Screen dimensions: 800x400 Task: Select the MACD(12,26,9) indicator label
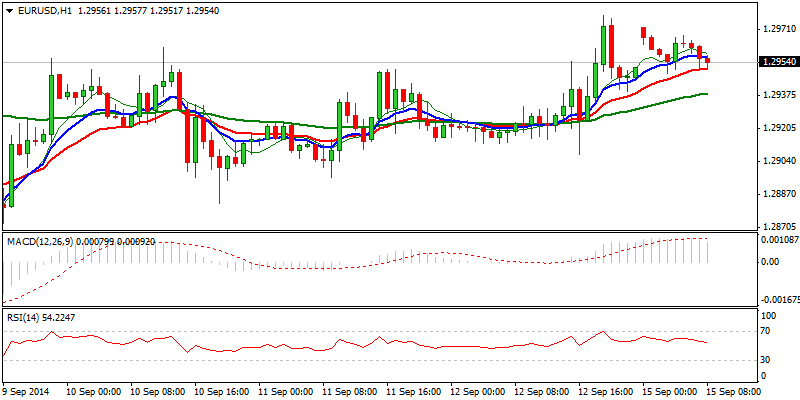click(38, 241)
